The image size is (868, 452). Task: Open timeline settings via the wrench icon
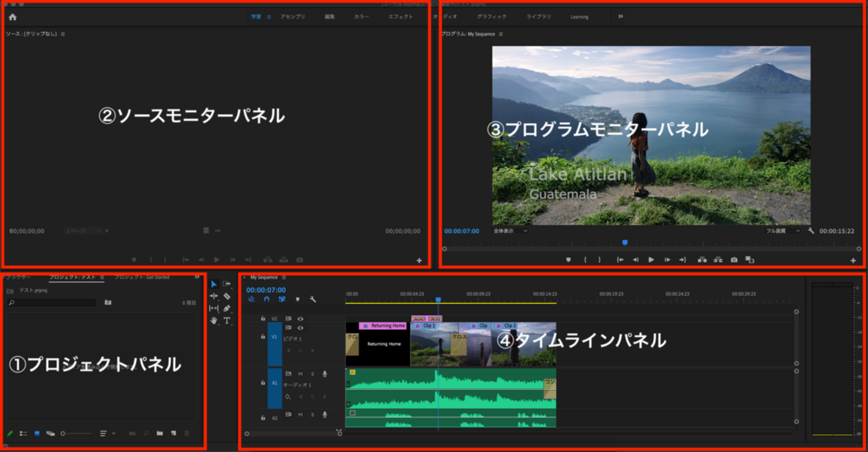[x=313, y=299]
